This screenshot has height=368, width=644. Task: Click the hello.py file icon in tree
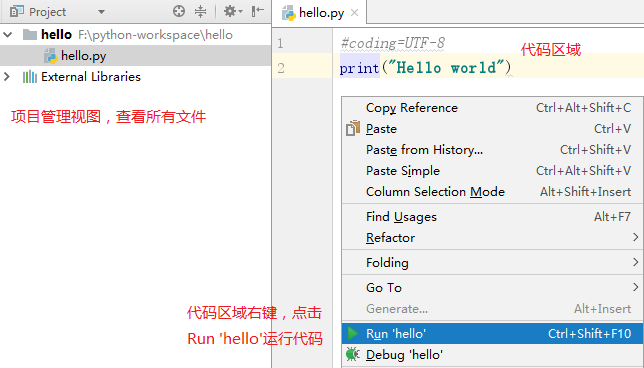coord(51,56)
